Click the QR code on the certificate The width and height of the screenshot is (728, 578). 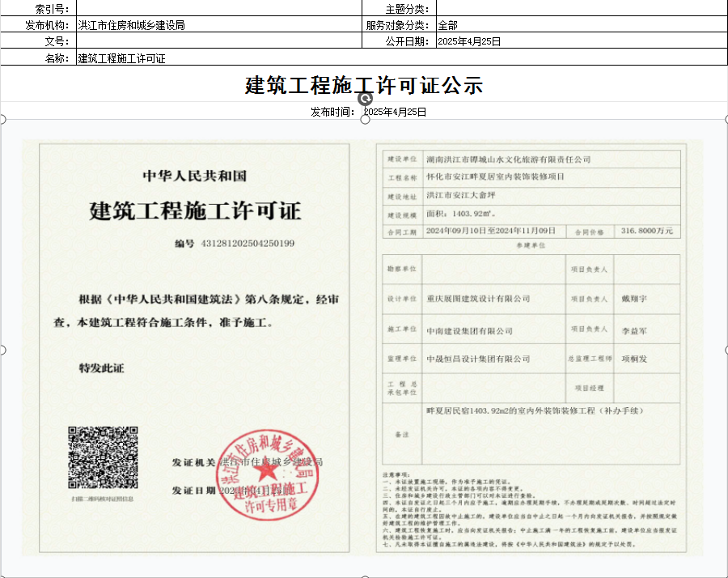click(x=103, y=457)
